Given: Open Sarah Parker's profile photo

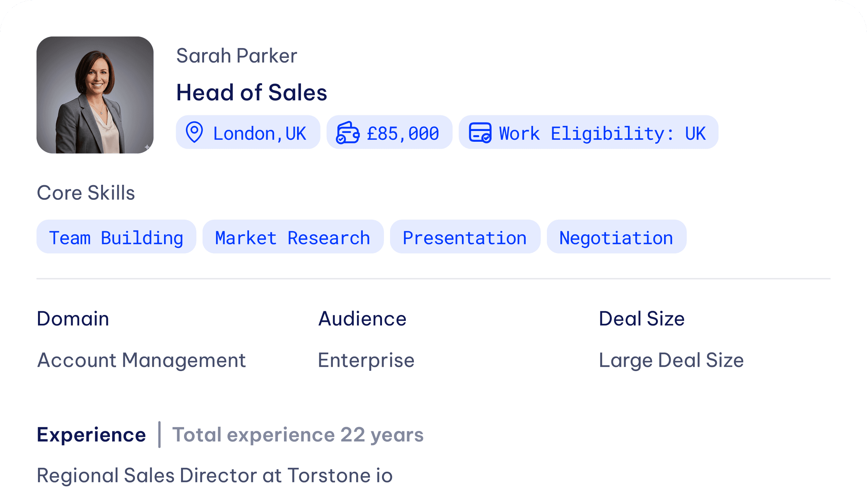Looking at the screenshot, I should pos(95,95).
